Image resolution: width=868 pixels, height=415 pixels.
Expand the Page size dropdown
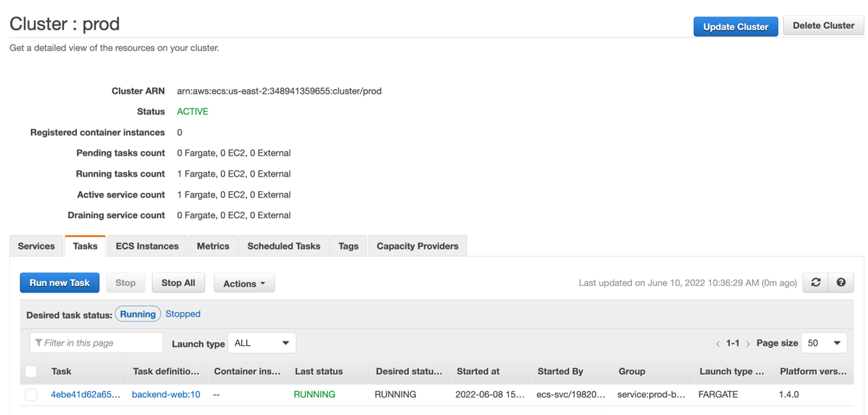[823, 343]
